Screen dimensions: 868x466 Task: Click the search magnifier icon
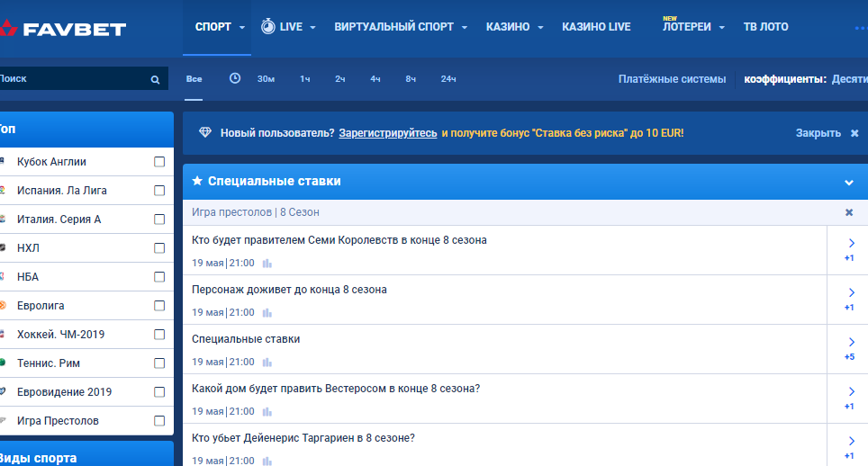point(155,80)
